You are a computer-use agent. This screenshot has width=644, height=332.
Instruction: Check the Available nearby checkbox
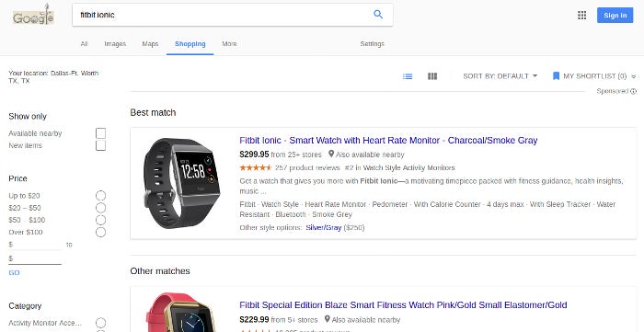click(x=100, y=133)
